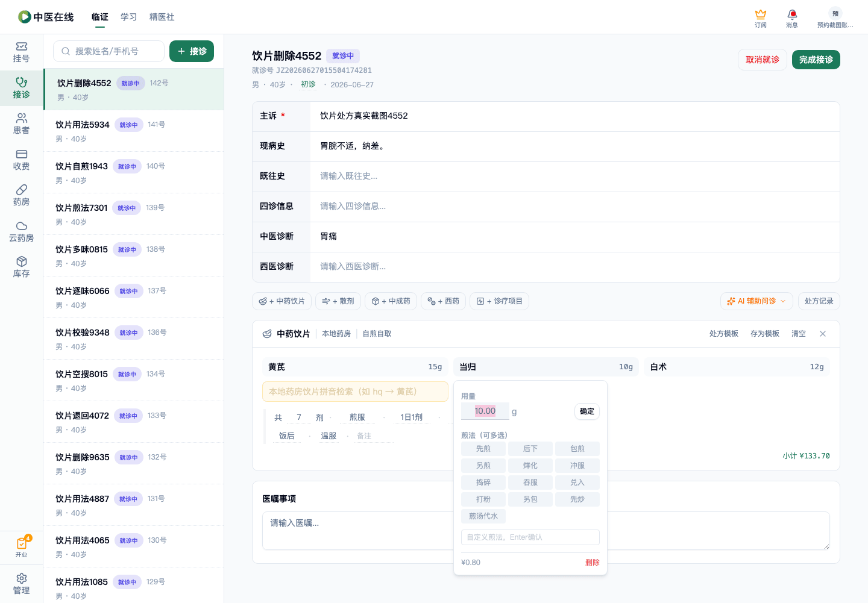The image size is (868, 603).
Task: Open 药房 pharmacy in sidebar
Action: click(21, 196)
